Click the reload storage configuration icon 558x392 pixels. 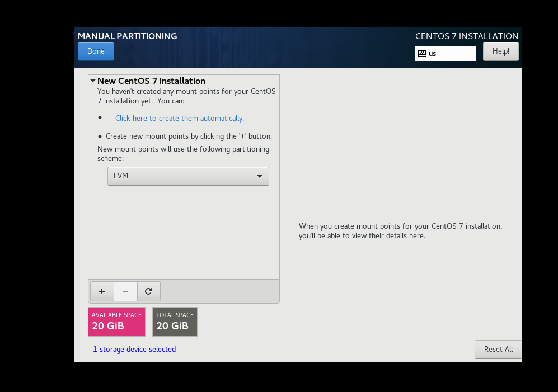(x=149, y=291)
